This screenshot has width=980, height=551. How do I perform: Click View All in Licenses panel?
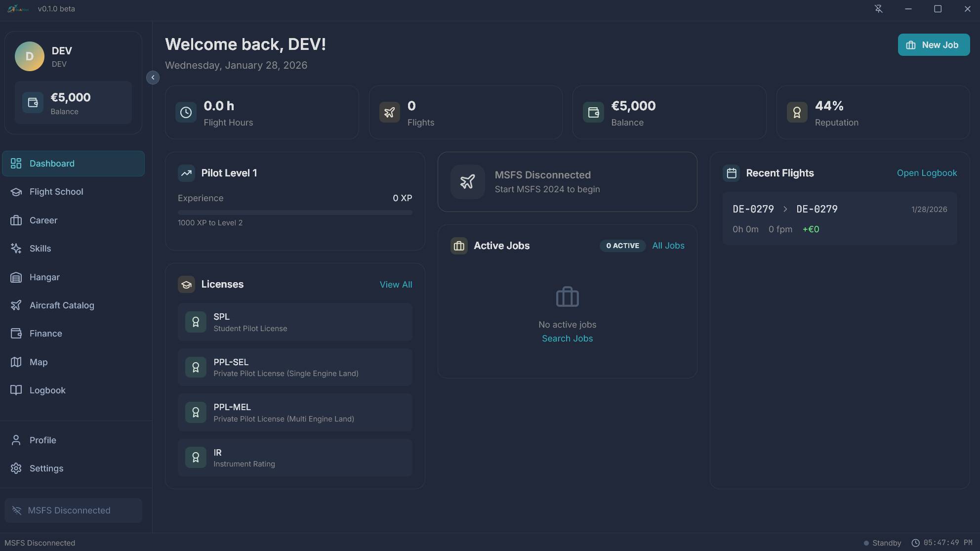(x=396, y=285)
